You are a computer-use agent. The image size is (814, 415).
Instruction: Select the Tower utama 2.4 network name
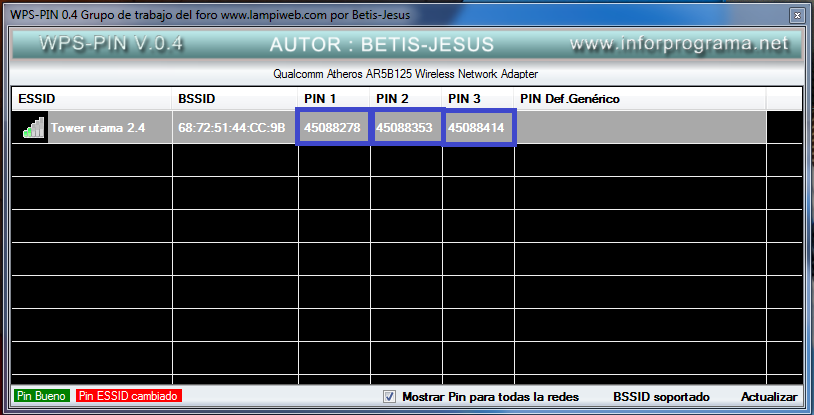pos(98,127)
